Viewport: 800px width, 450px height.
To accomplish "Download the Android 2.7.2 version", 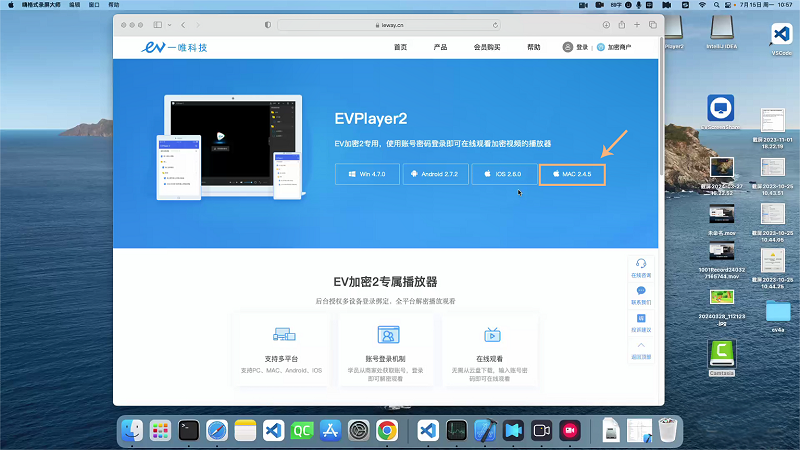I will [x=435, y=174].
